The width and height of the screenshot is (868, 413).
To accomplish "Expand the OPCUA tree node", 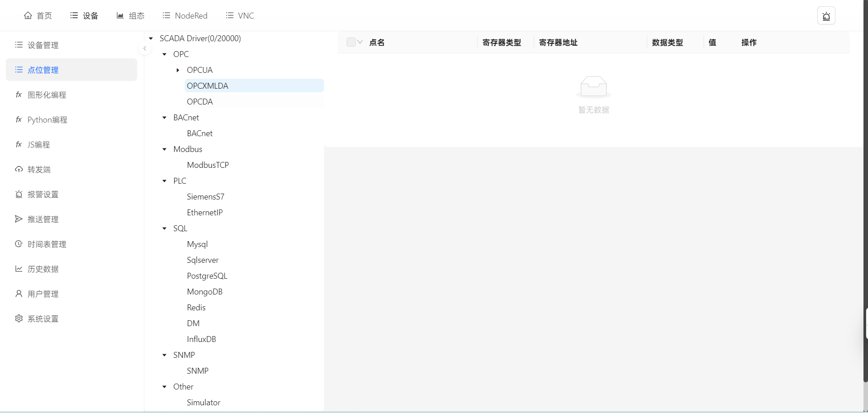I will pyautogui.click(x=178, y=70).
